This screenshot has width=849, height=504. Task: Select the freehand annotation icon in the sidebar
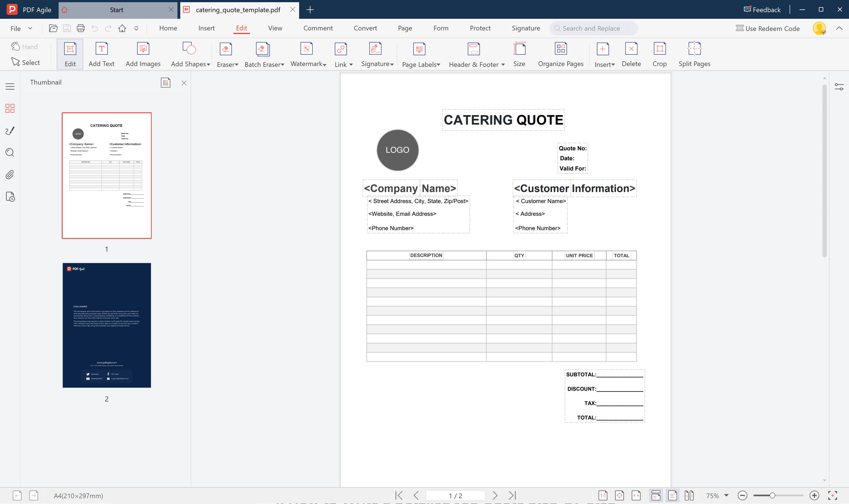click(x=10, y=130)
